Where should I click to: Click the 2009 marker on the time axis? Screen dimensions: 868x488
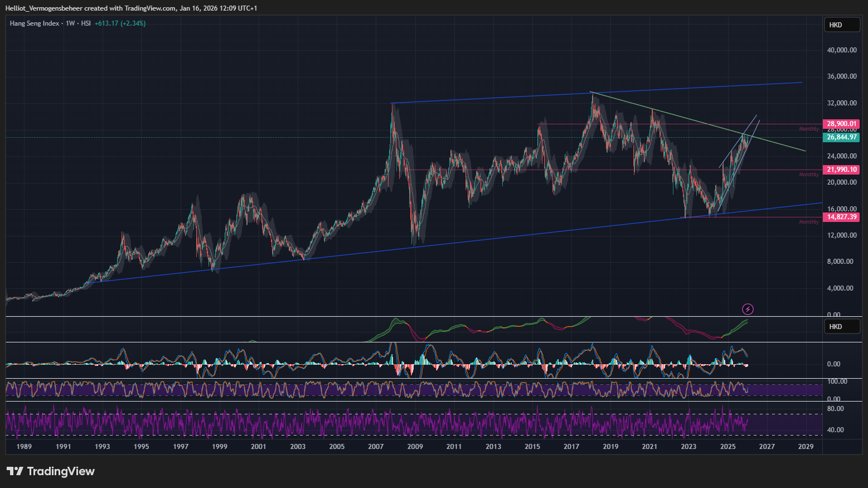pos(415,447)
